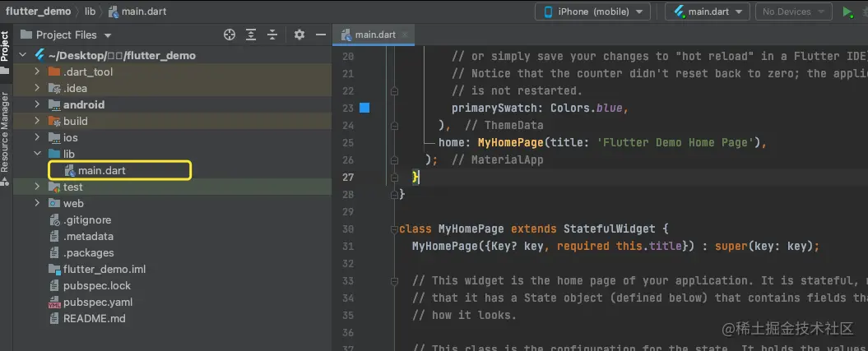Expand the test folder
The image size is (868, 351).
37,187
